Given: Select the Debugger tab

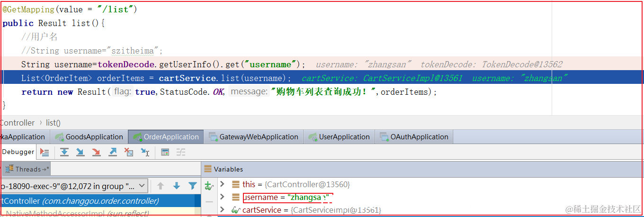Looking at the screenshot, I should coord(18,152).
